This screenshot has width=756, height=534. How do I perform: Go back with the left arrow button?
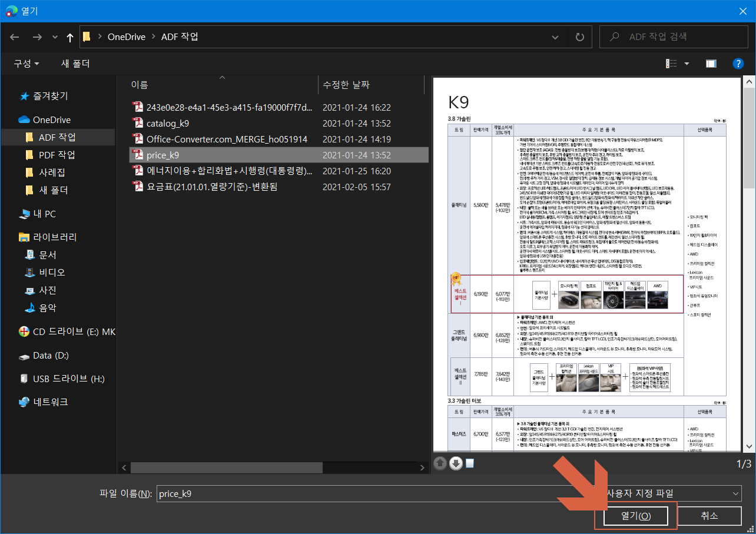pyautogui.click(x=15, y=37)
